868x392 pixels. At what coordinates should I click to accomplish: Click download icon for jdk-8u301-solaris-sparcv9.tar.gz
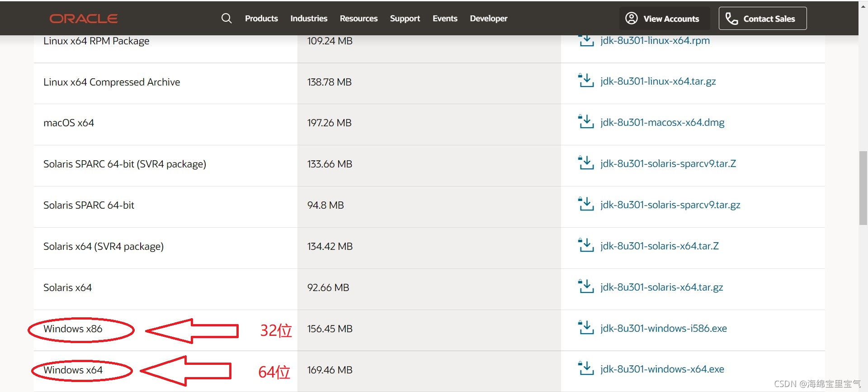pyautogui.click(x=586, y=204)
